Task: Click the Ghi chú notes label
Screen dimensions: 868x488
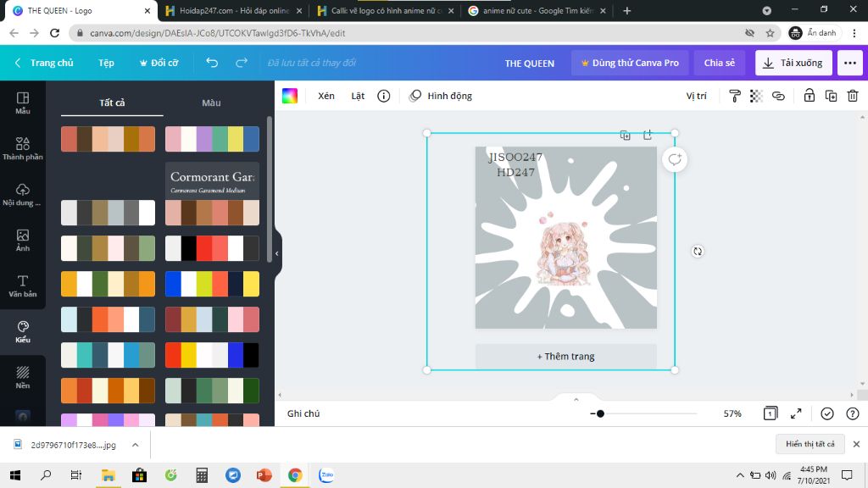Action: [303, 413]
